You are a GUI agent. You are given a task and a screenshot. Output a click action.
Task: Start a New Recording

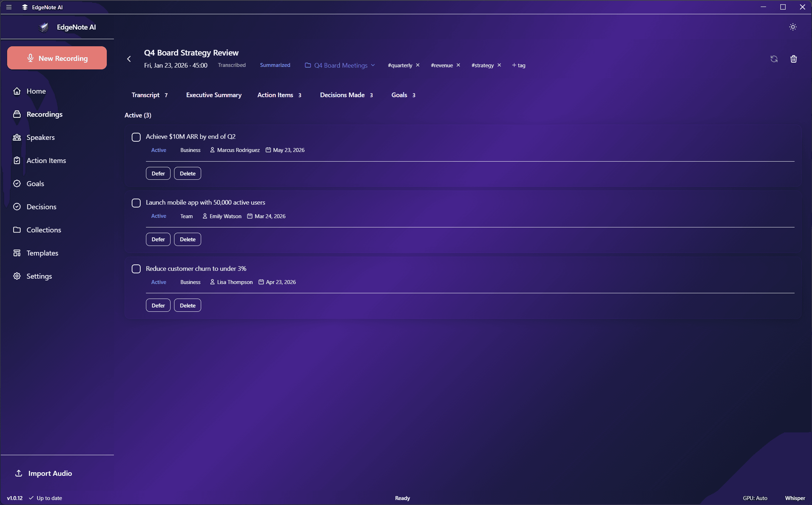point(57,58)
